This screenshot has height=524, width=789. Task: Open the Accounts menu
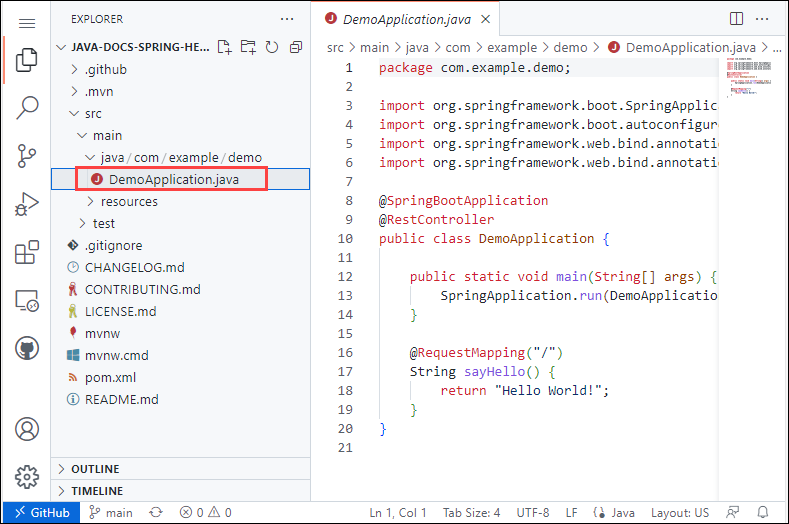pyautogui.click(x=27, y=429)
